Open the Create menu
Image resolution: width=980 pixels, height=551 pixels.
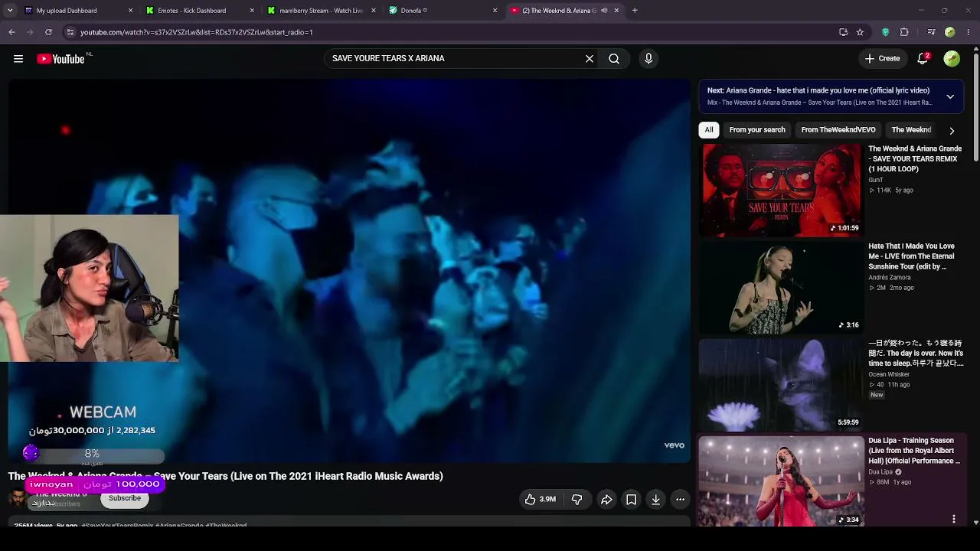883,59
